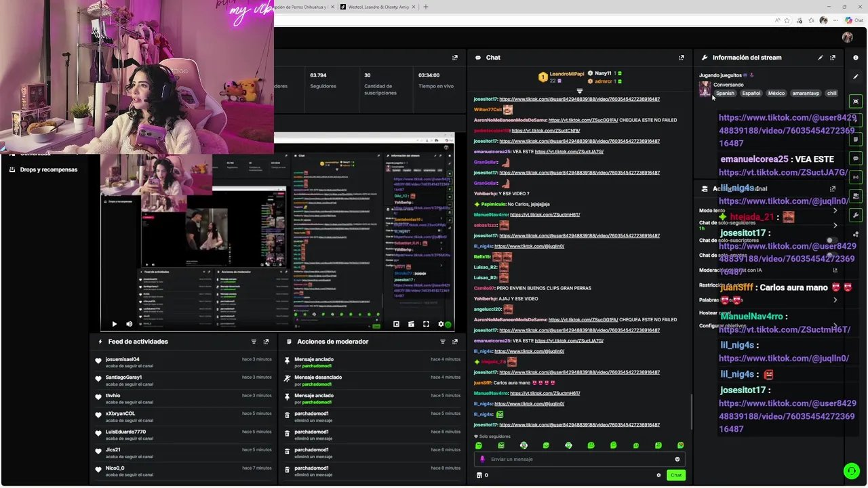Click channel points icon below message box
The height and width of the screenshot is (488, 868).
coord(479,475)
